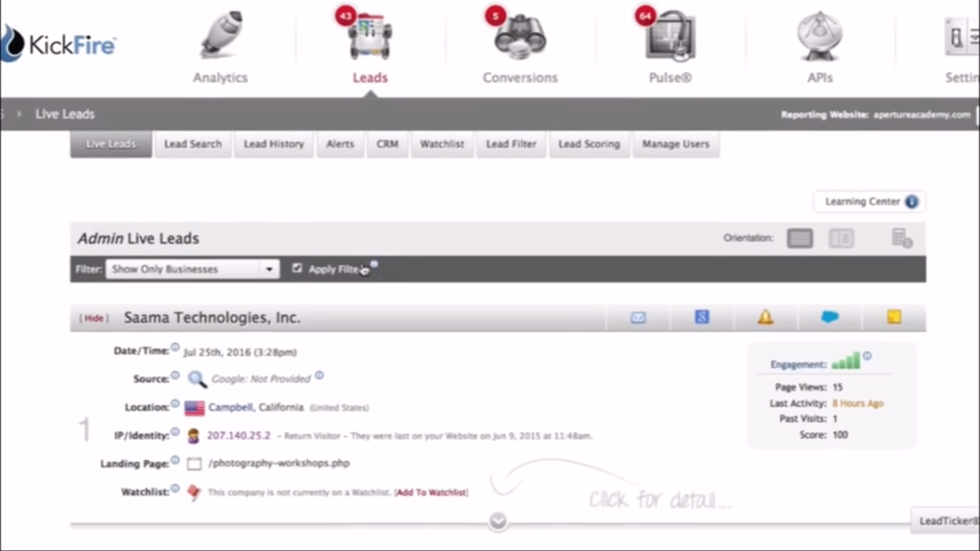Select horizontal list orientation view
The image size is (980, 551).
pyautogui.click(x=799, y=238)
